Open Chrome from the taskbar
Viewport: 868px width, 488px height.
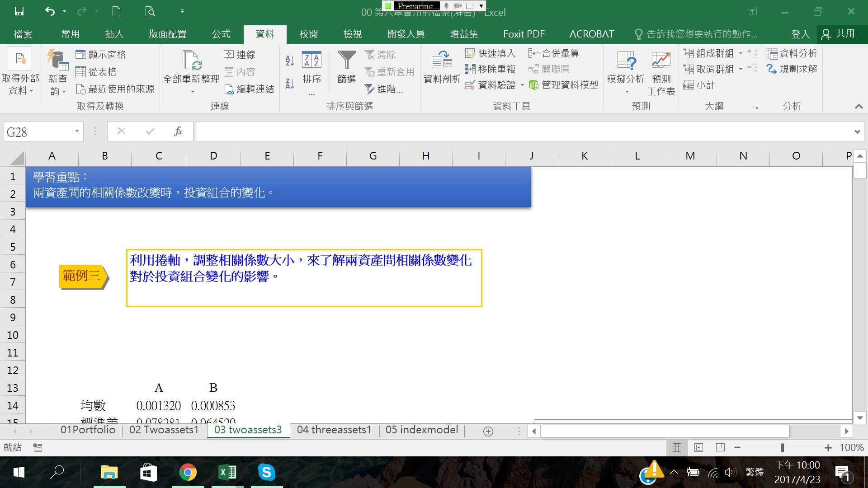(188, 472)
